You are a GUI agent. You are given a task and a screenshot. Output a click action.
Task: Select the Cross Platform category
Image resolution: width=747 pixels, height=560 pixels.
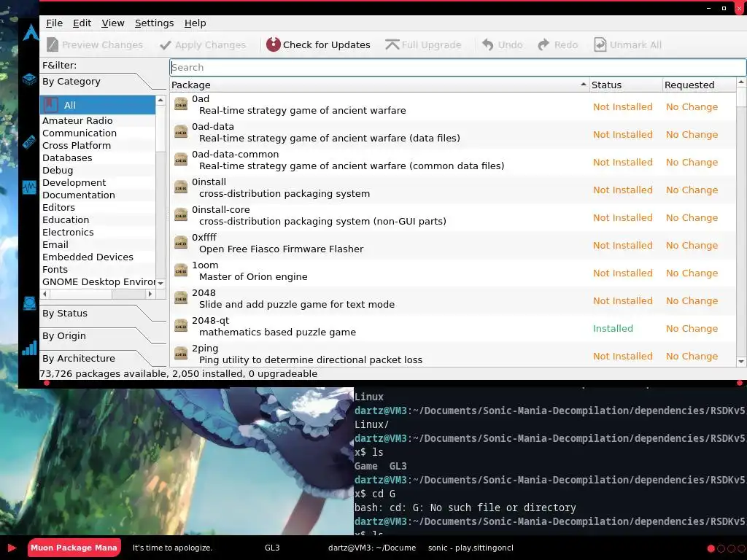pyautogui.click(x=98, y=145)
